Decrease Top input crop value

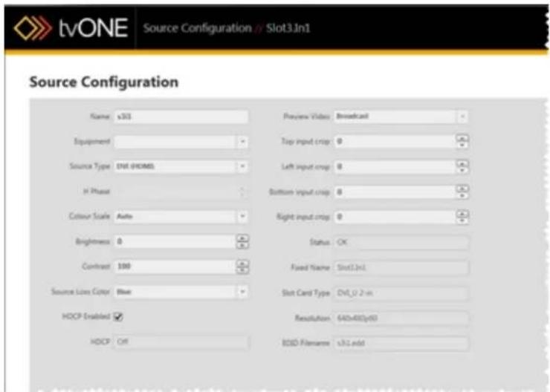(462, 145)
